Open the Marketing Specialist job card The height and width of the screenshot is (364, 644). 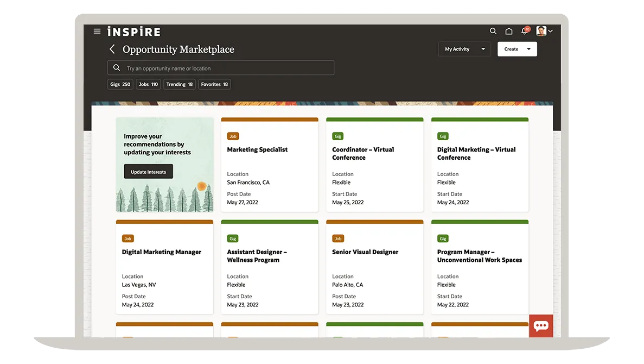point(270,165)
